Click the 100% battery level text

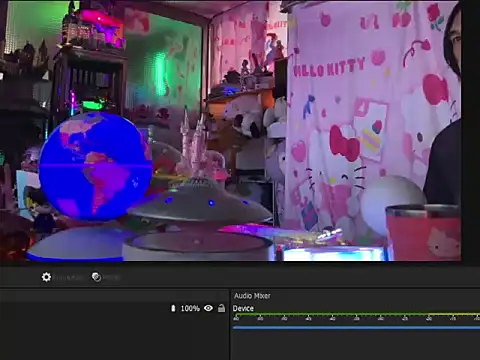[x=190, y=309]
